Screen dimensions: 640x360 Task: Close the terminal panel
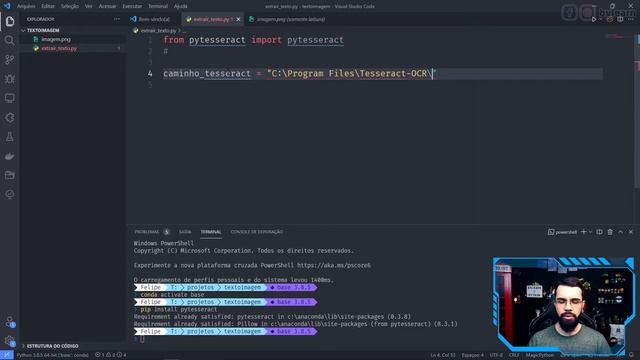click(x=631, y=232)
